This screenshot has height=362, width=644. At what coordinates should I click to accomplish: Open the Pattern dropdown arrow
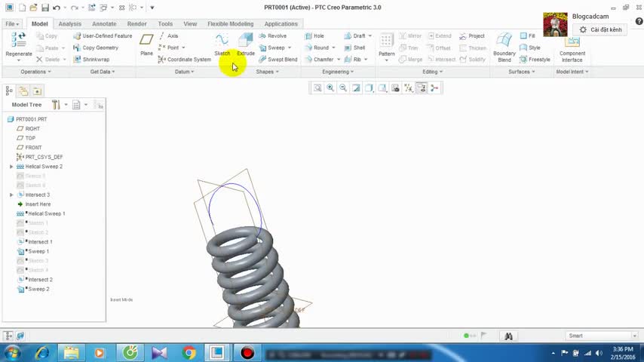(387, 61)
